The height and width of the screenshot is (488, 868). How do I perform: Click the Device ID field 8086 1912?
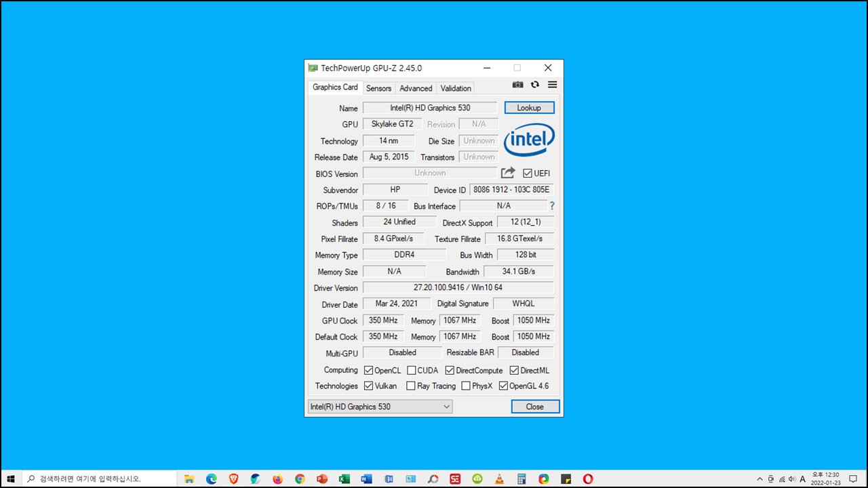511,190
